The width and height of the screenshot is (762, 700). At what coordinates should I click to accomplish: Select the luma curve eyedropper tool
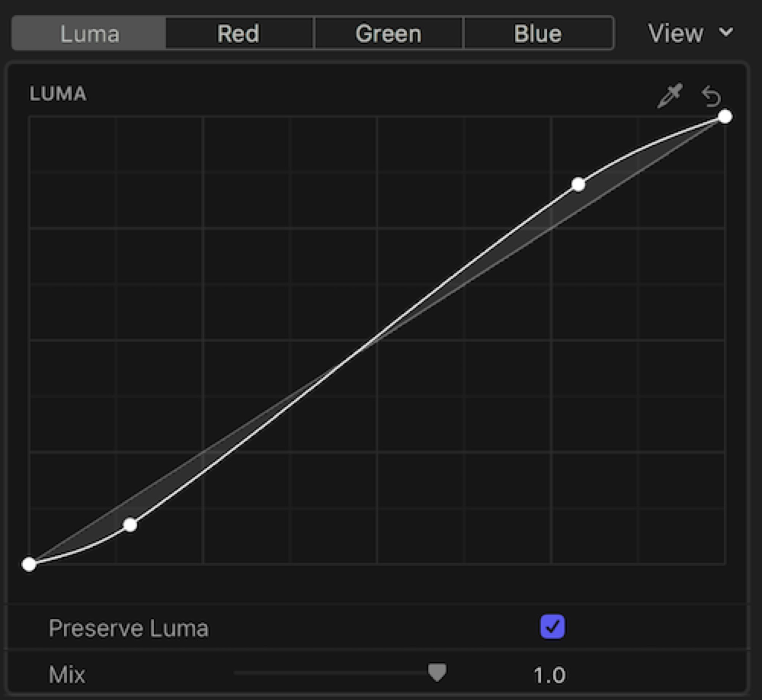point(669,96)
